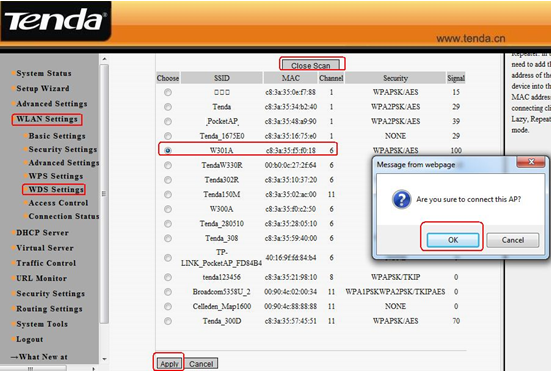Click the Close Scan button
This screenshot has width=551, height=371.
tap(310, 65)
